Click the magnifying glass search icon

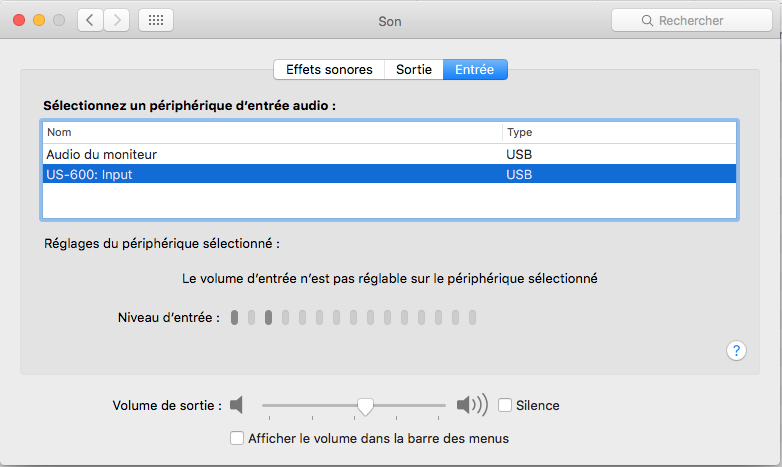click(x=647, y=20)
